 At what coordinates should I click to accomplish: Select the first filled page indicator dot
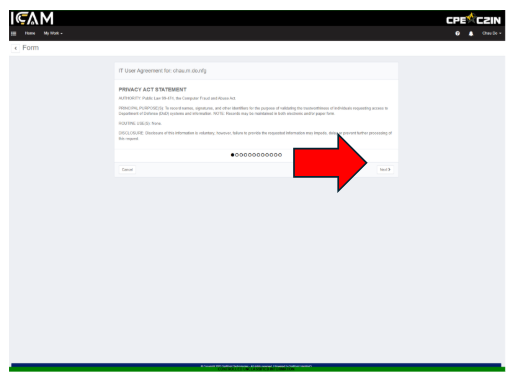coord(232,155)
